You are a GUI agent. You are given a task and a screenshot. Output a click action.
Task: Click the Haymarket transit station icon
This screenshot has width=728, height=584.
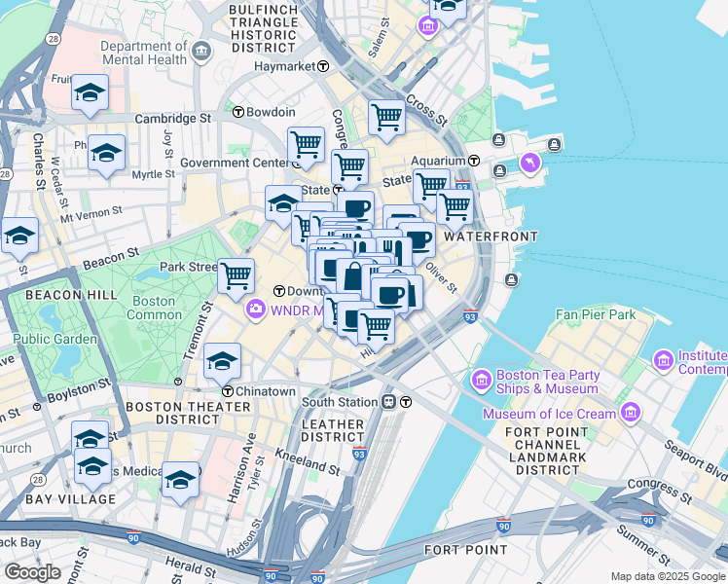coord(323,66)
